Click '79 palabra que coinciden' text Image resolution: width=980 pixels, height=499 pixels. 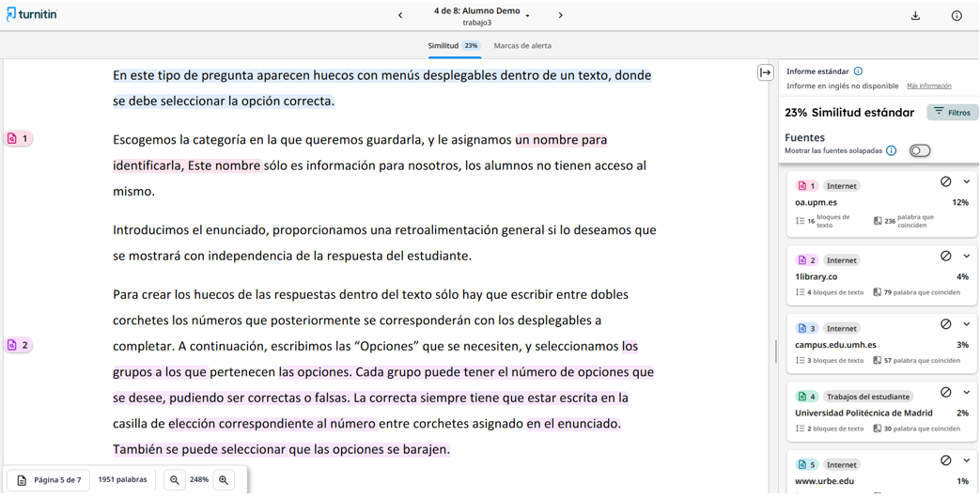tap(917, 292)
